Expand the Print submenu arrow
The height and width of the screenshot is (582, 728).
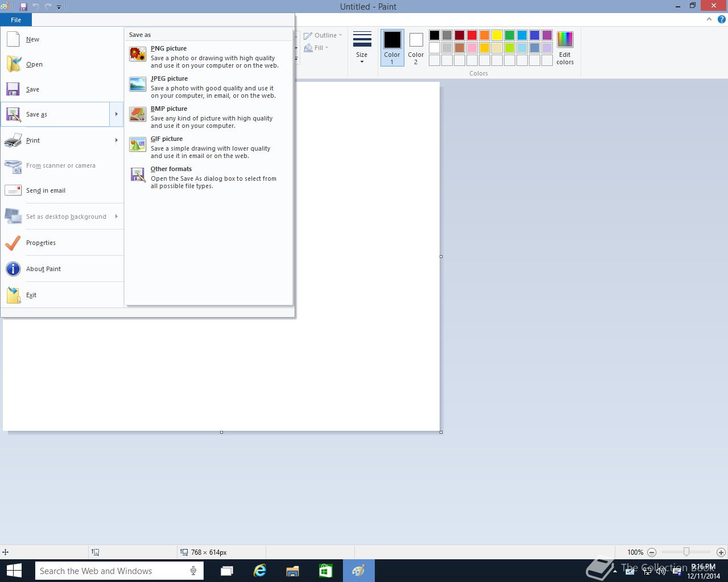(x=116, y=140)
